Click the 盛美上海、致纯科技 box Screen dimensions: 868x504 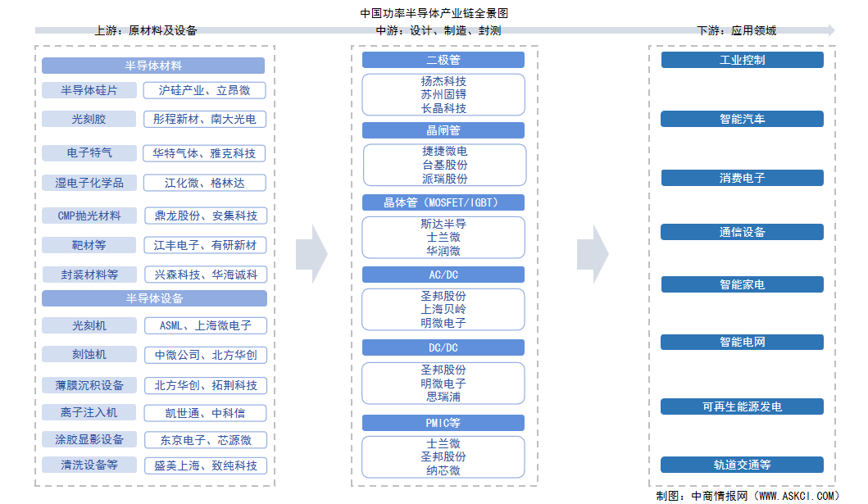(x=206, y=465)
